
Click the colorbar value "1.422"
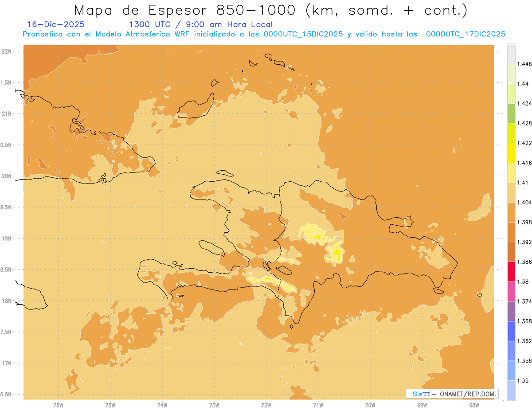(x=524, y=143)
